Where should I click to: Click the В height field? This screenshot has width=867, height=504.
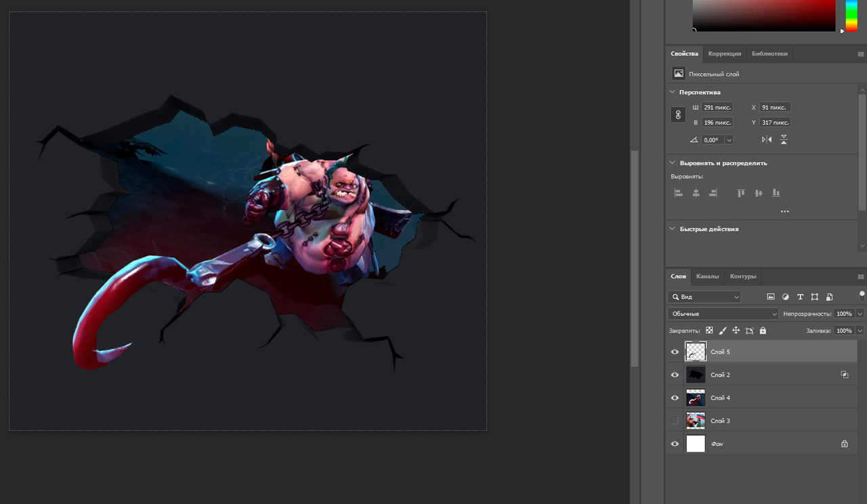pos(717,123)
